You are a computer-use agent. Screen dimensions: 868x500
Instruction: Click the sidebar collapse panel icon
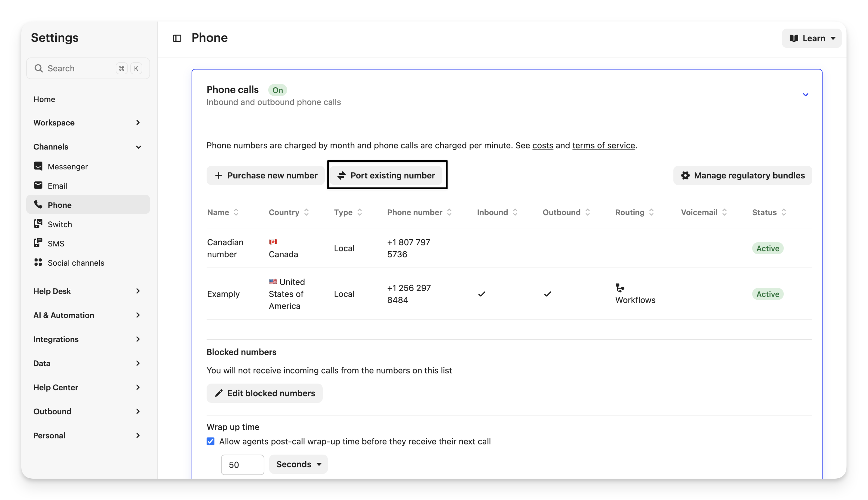tap(177, 38)
